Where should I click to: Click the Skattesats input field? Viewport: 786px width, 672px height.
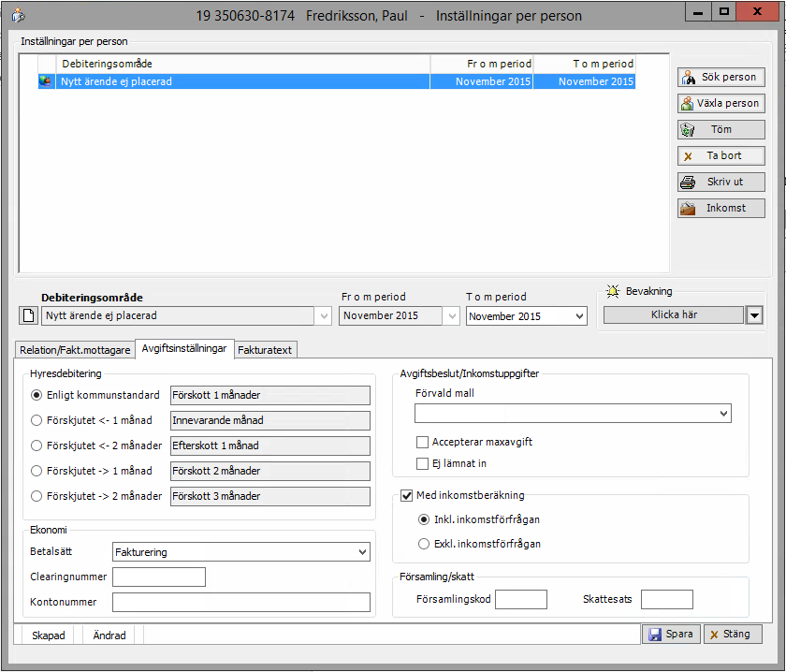tap(666, 599)
